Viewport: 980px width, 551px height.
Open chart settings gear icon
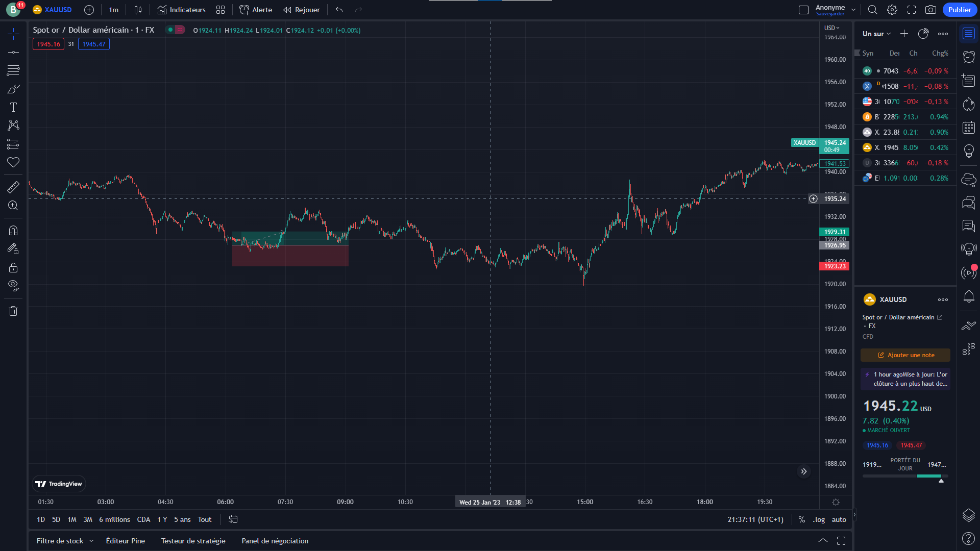pyautogui.click(x=892, y=10)
